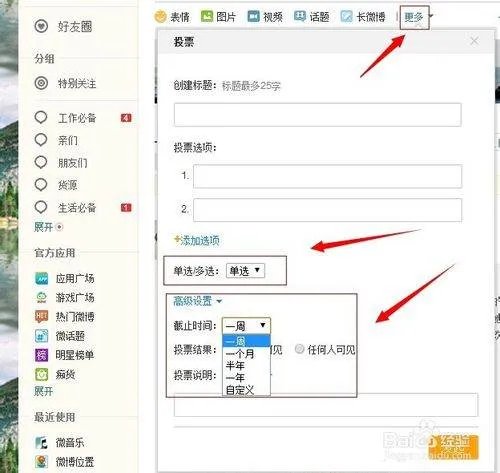Collapse the 高级设置 section
The image size is (500, 473).
[x=197, y=301]
